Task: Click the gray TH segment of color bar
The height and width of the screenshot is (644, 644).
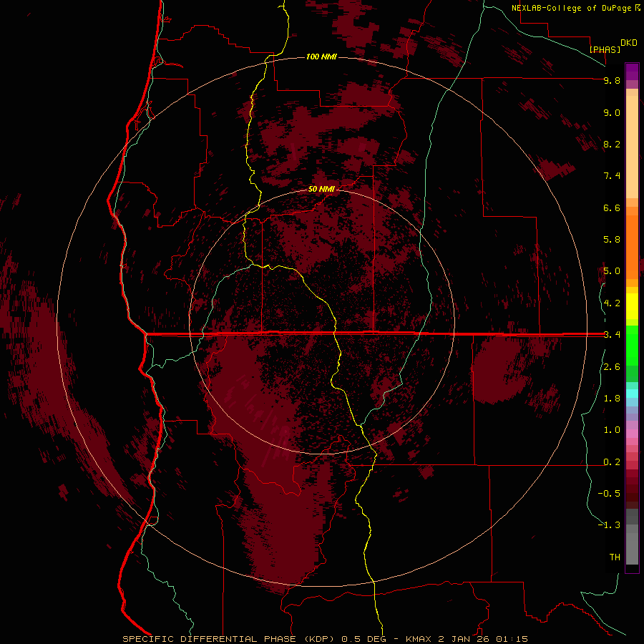Action: pos(632,549)
